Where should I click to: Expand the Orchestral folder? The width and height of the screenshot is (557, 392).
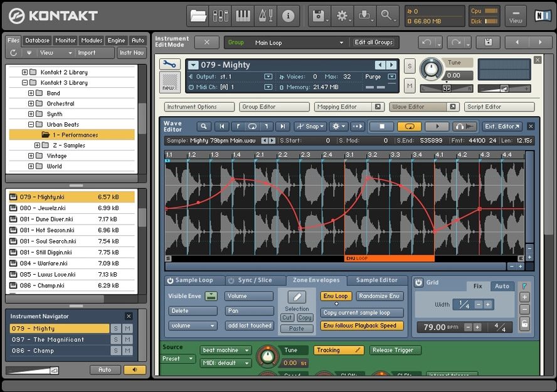pos(31,103)
